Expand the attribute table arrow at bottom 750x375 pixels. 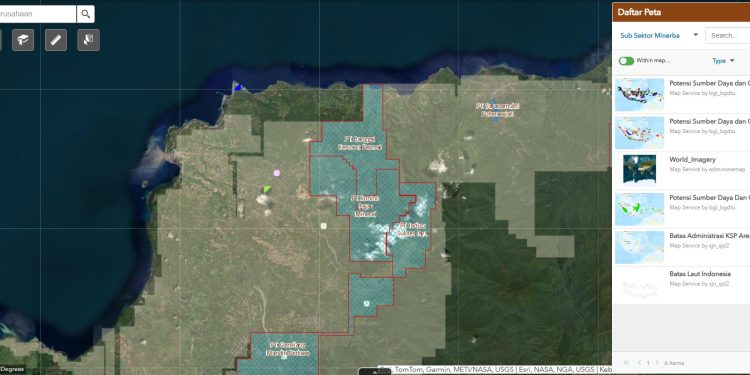click(x=375, y=371)
